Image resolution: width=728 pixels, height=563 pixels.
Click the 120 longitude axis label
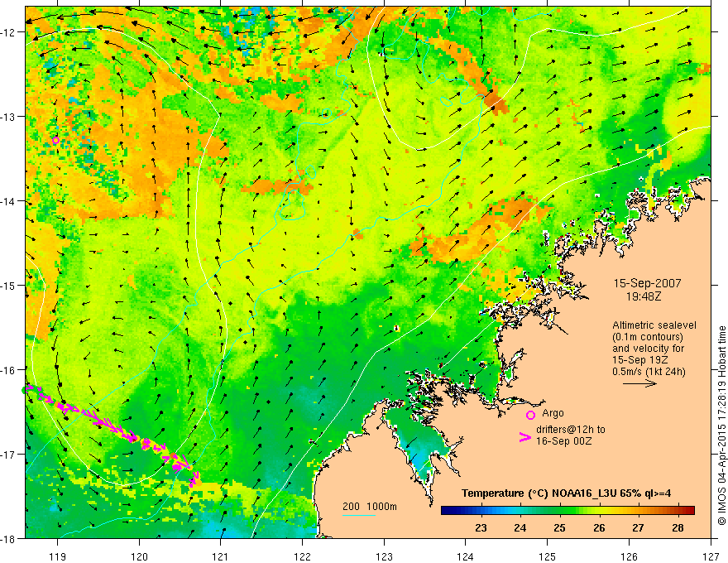coord(139,556)
